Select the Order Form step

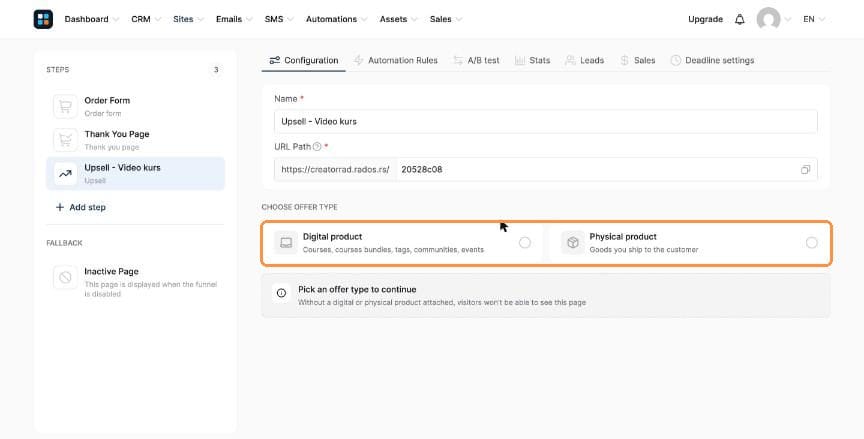[x=136, y=106]
